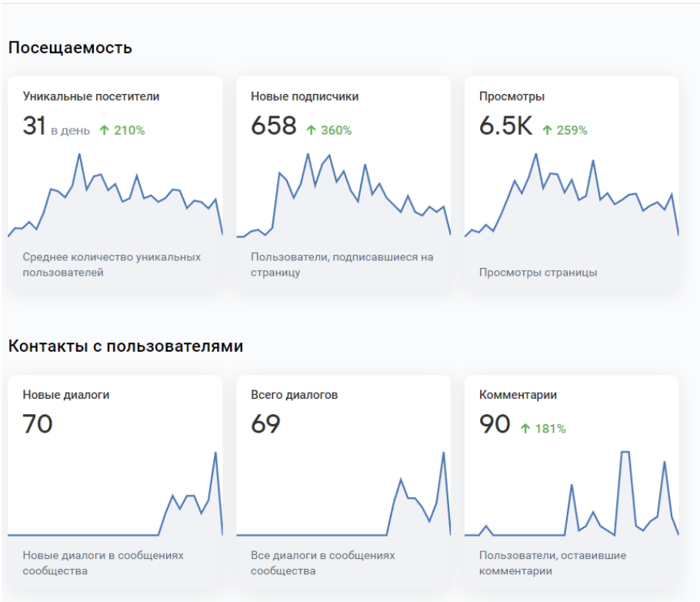Viewport: 700px width, 602px height.
Task: Select the Комментарии card title
Action: coord(518,395)
